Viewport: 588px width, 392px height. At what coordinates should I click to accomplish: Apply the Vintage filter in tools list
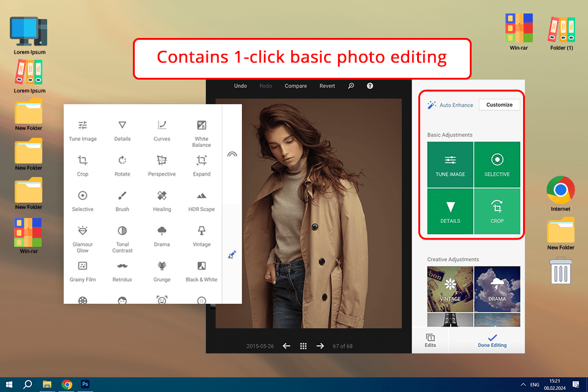coord(202,236)
